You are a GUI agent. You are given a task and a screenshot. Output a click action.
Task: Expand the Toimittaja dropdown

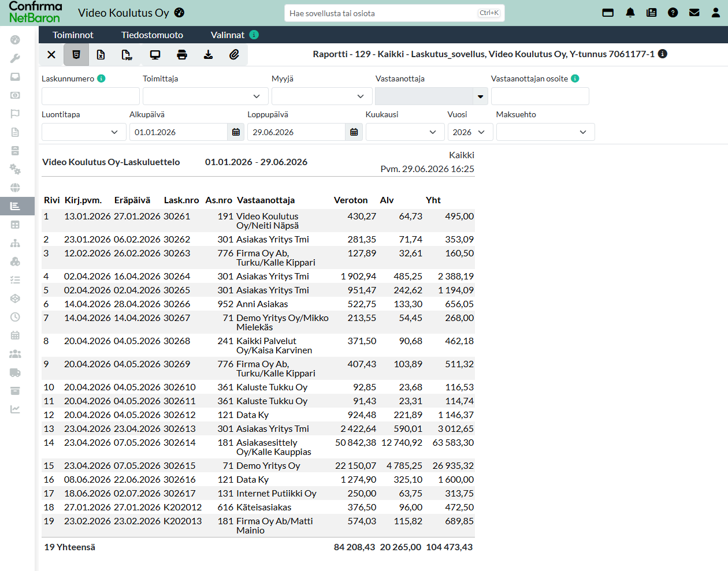206,96
